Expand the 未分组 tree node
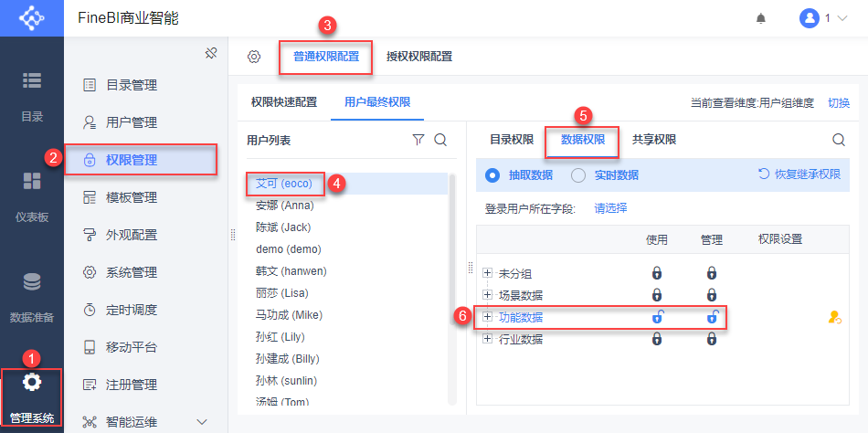The width and height of the screenshot is (868, 433). (488, 273)
